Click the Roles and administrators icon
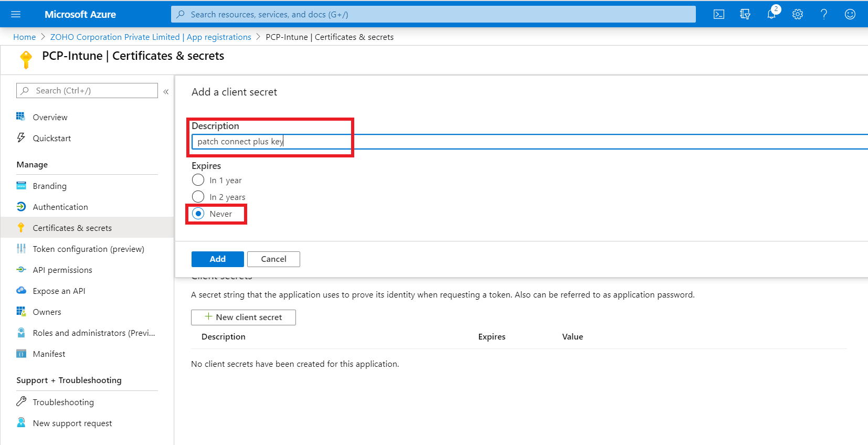 tap(21, 333)
